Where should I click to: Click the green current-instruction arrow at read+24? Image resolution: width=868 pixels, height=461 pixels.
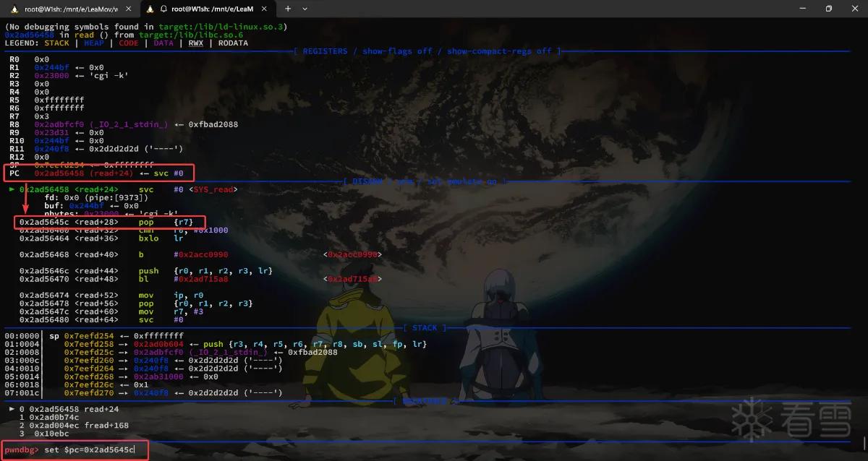(x=11, y=189)
